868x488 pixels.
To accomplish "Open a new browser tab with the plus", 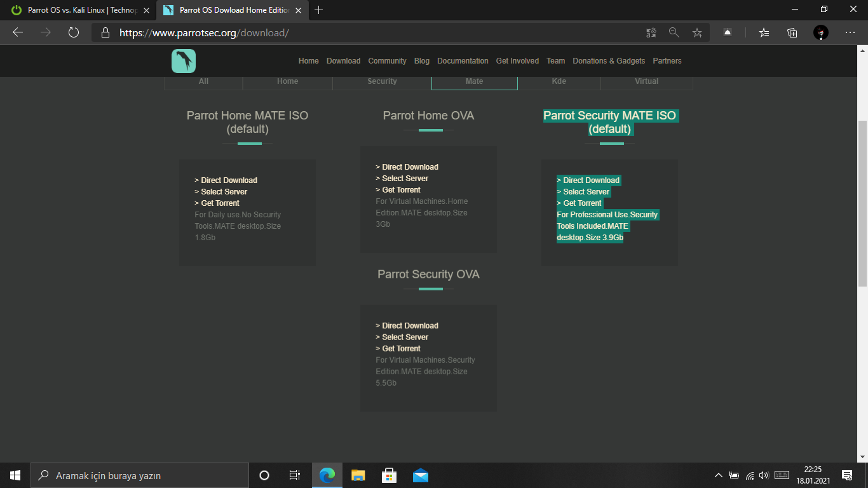I will 319,10.
